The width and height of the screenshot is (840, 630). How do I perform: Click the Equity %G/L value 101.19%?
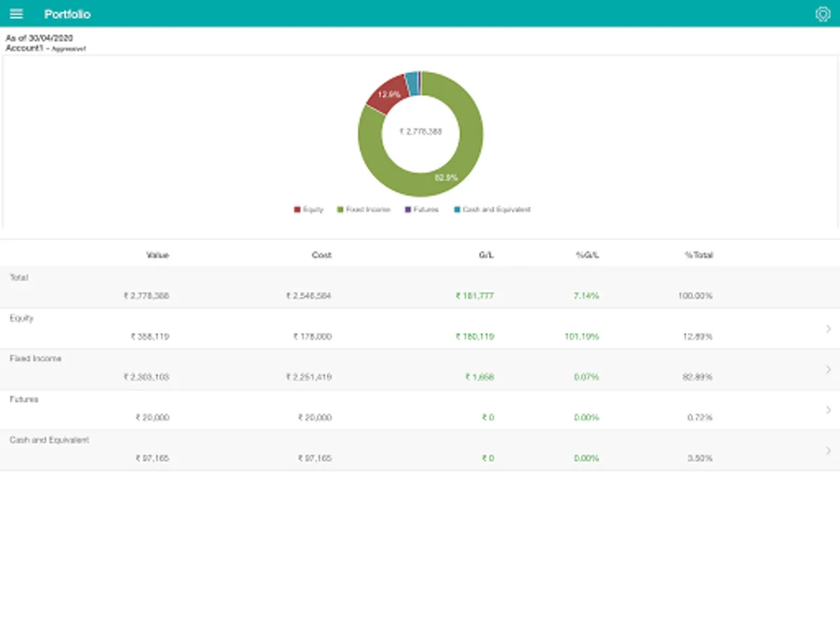tap(582, 336)
